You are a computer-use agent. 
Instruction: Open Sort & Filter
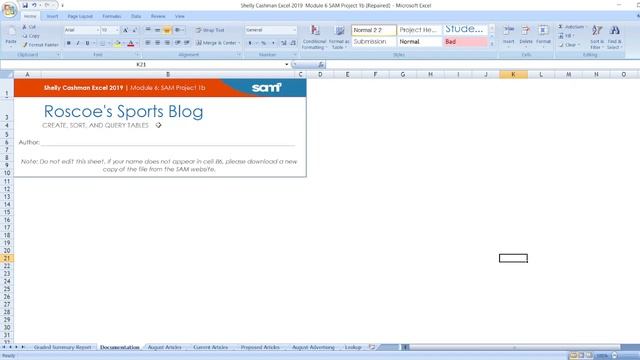pyautogui.click(x=597, y=37)
